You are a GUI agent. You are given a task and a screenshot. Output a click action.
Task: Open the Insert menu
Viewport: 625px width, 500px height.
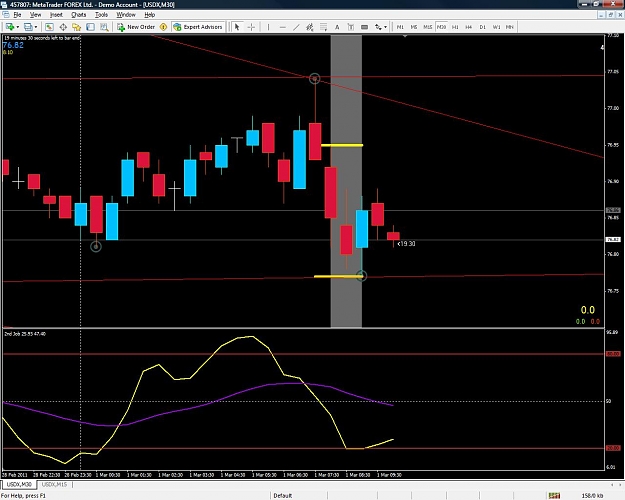pyautogui.click(x=56, y=15)
